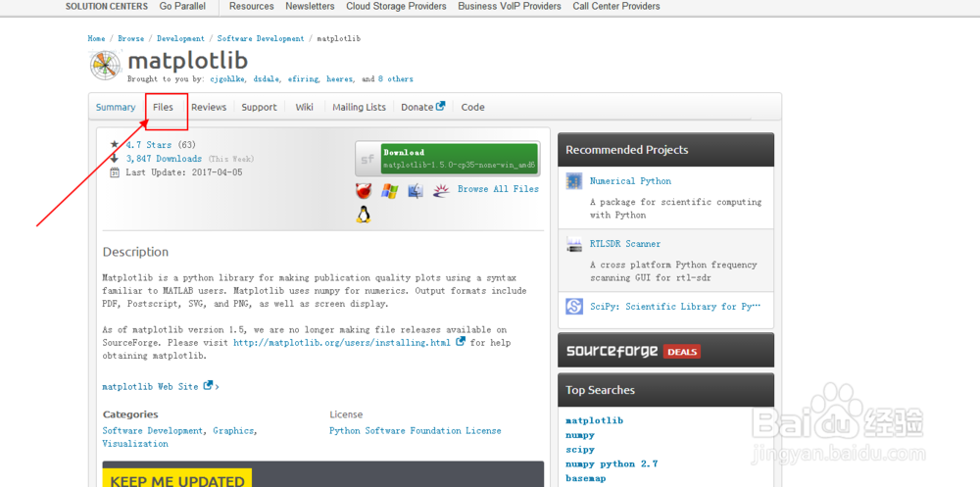Open contributor cjgohlke profile
The image size is (980, 487).
[x=227, y=79]
